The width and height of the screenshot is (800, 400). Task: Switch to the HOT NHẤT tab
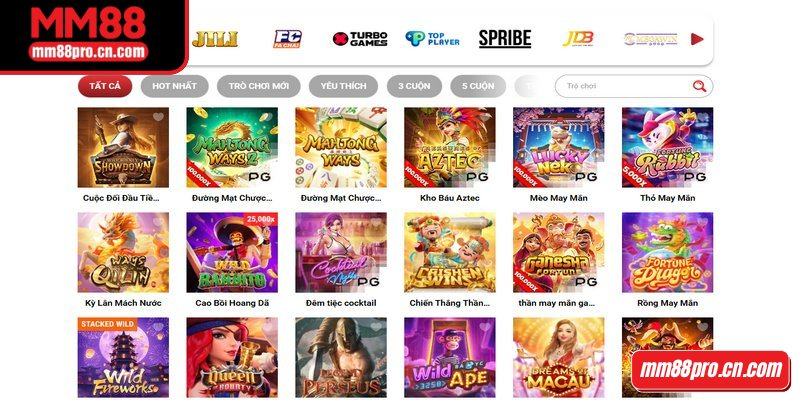coord(174,86)
